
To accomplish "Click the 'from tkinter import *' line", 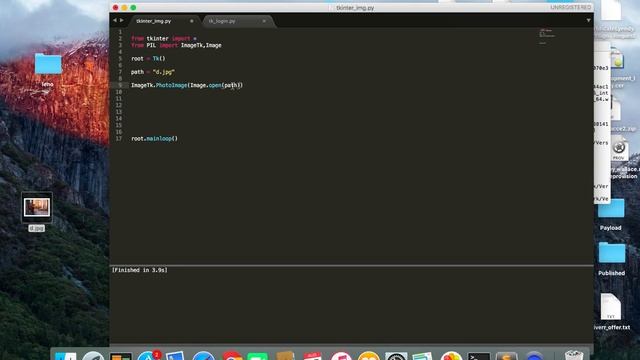I will (x=164, y=38).
